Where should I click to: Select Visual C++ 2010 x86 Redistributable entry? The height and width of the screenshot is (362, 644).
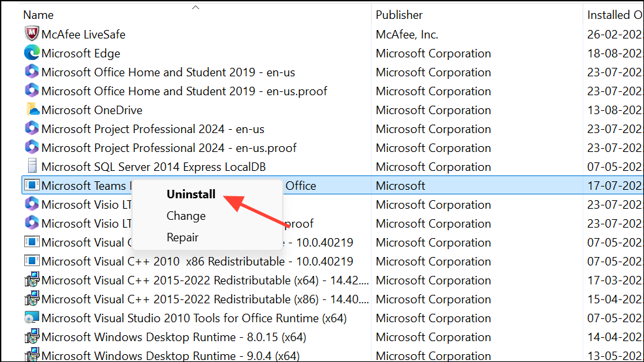197,261
